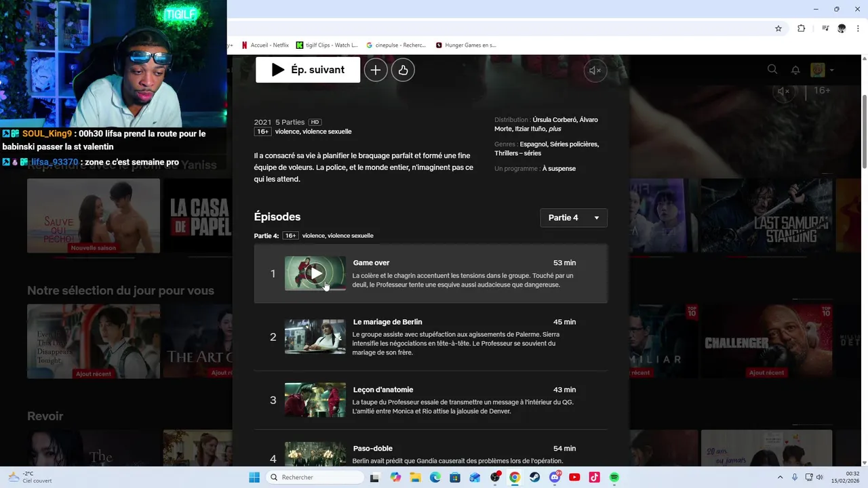Click the 45 min duration text

coord(564,322)
